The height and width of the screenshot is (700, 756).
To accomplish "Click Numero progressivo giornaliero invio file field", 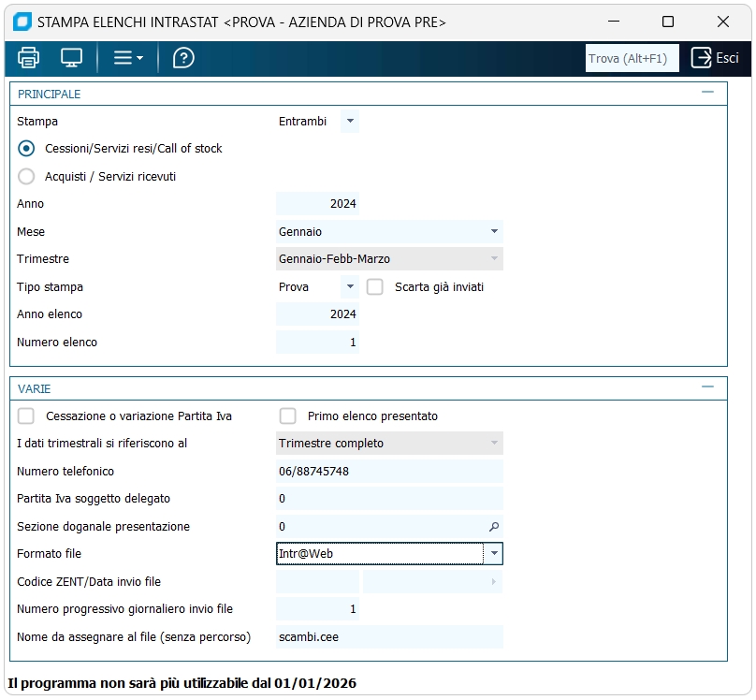I will coord(317,609).
